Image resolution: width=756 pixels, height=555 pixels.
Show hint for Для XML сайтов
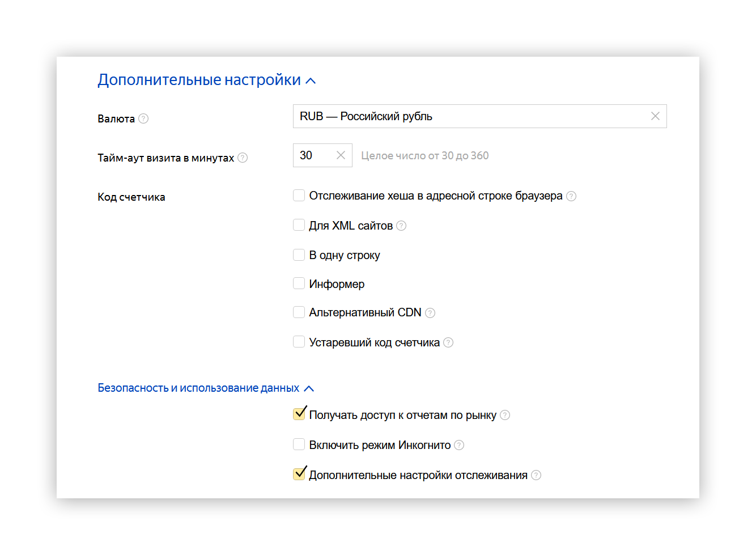(401, 226)
